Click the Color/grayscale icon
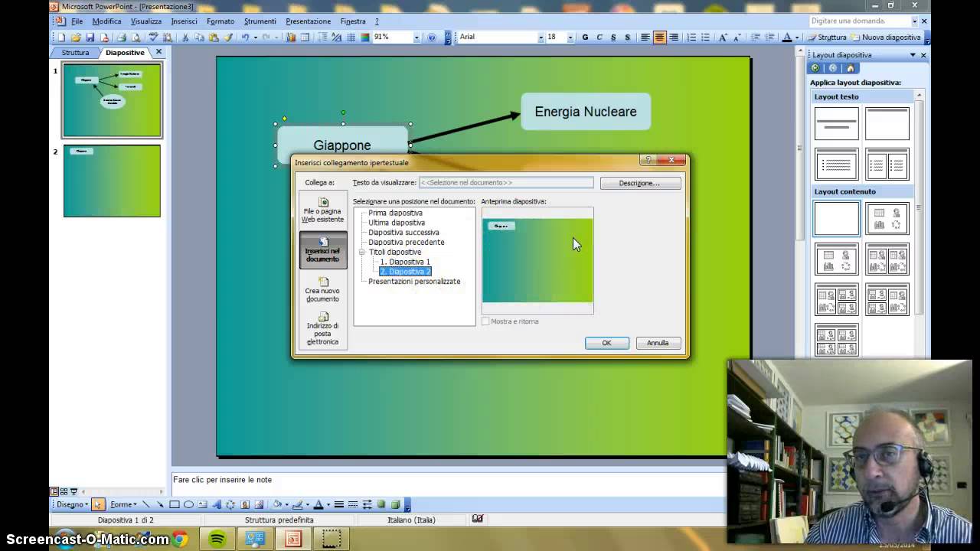This screenshot has height=551, width=980. click(x=365, y=37)
